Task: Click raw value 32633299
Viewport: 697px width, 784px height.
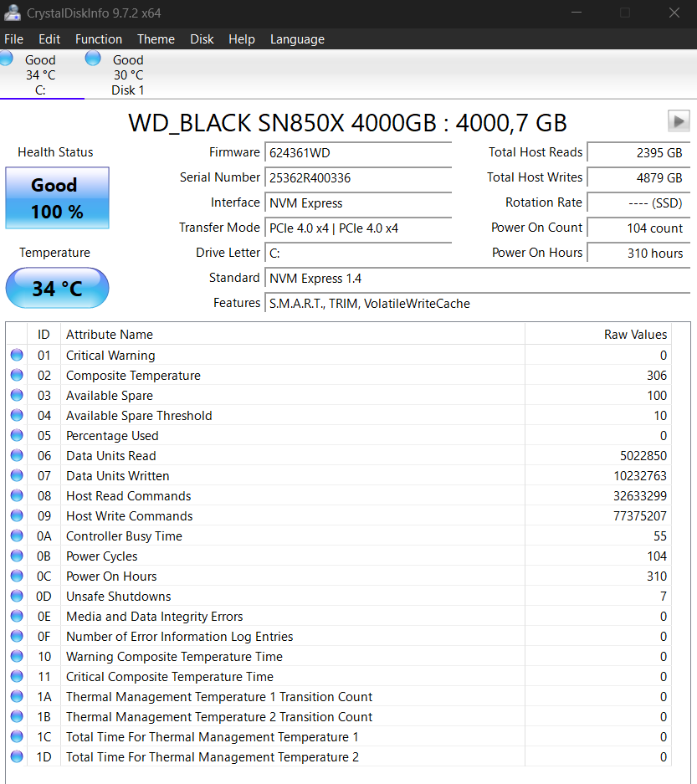Action: [x=640, y=495]
